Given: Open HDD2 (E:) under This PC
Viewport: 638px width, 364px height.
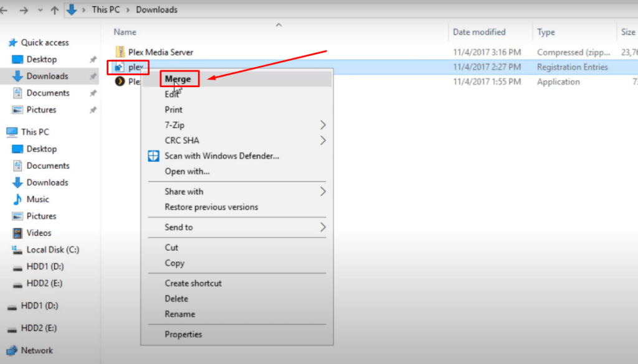Looking at the screenshot, I should 44,284.
